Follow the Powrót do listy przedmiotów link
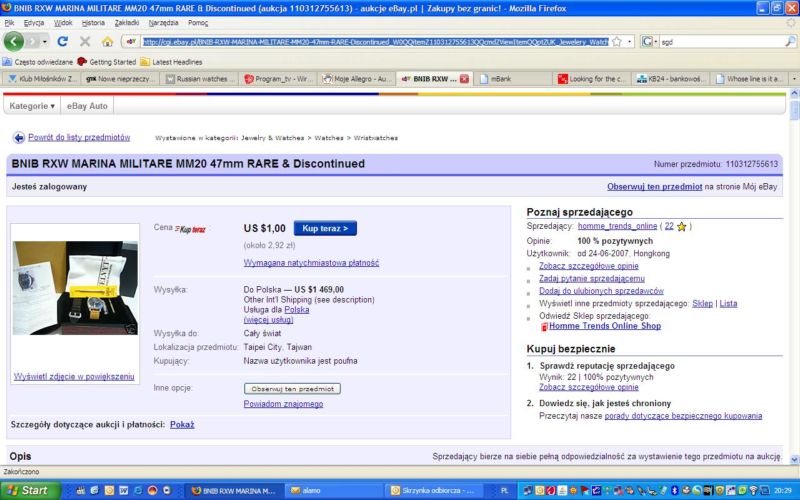The height and width of the screenshot is (500, 800). (x=79, y=137)
